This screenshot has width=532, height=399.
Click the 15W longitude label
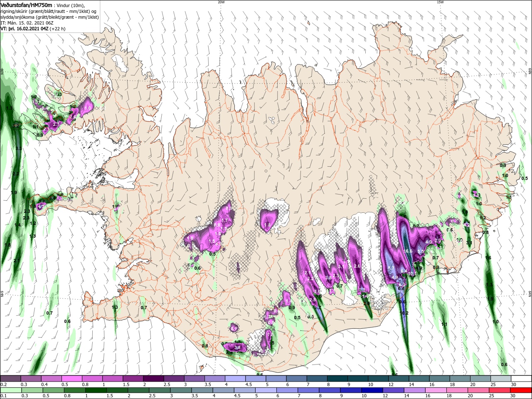(440, 2)
